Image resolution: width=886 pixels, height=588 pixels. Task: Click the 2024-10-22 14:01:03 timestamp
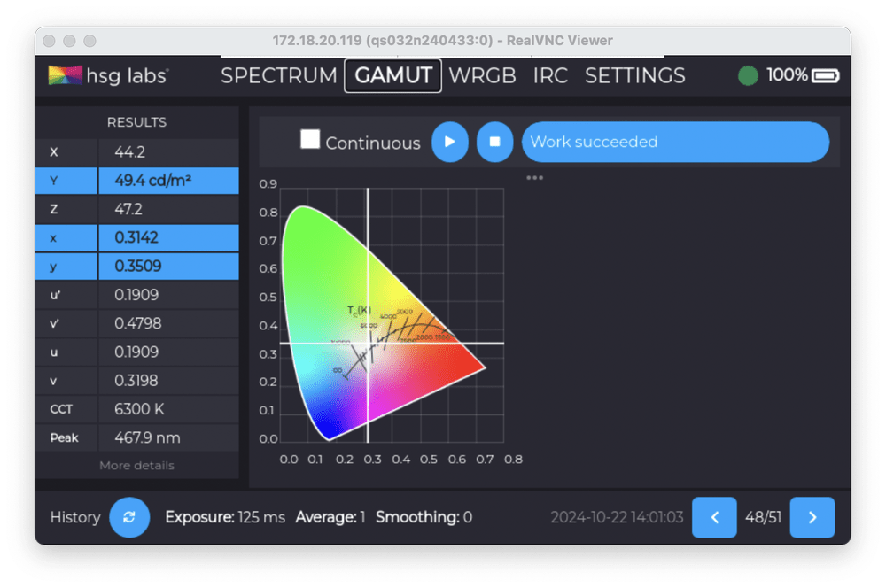pyautogui.click(x=617, y=517)
